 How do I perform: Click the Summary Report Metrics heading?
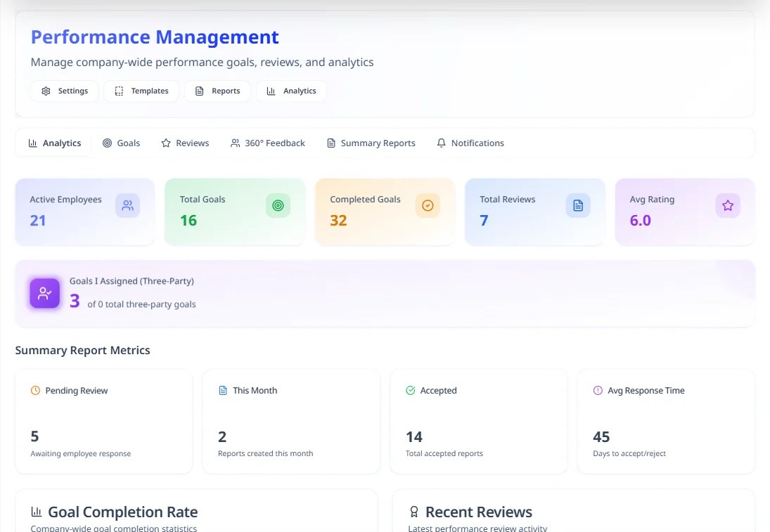point(82,351)
